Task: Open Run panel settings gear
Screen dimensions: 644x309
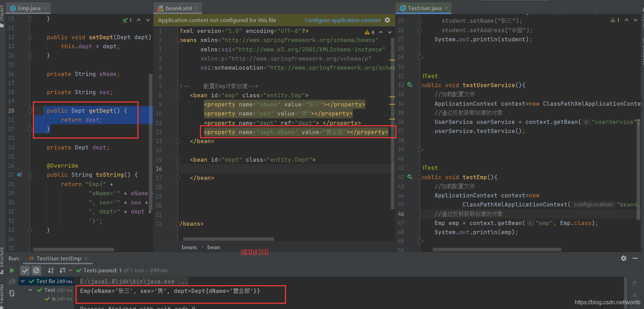Action: [624, 258]
